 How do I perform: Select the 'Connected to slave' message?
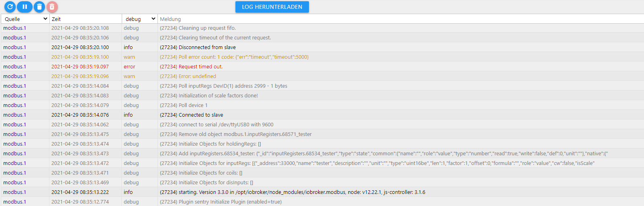tap(191, 115)
